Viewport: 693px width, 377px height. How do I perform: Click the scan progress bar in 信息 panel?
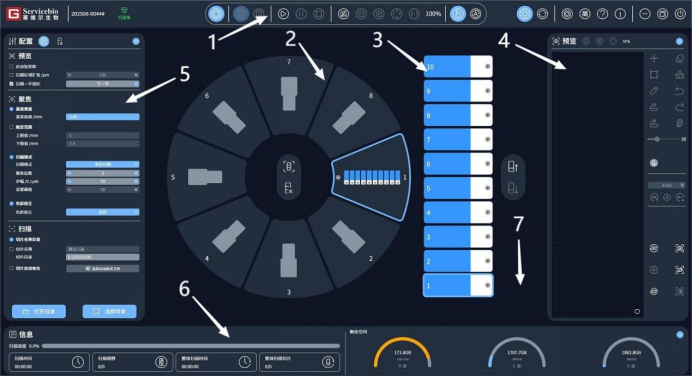click(190, 346)
